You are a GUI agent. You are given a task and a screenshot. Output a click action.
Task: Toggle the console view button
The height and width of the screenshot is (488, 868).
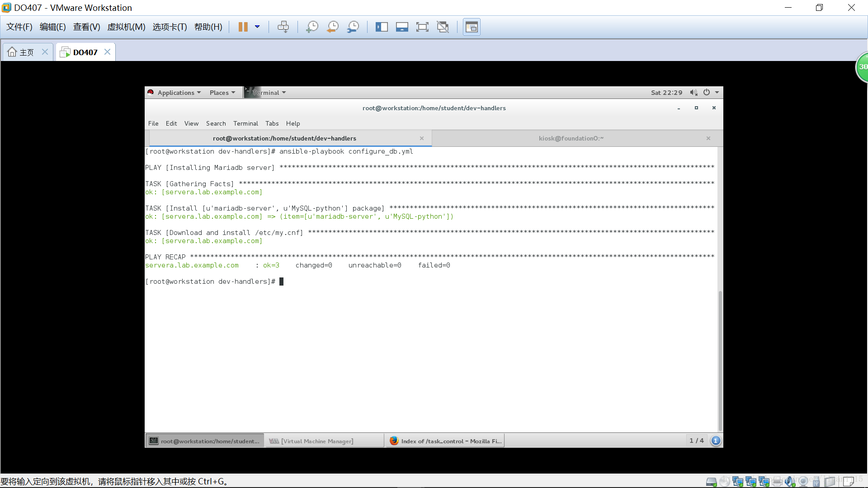(472, 27)
